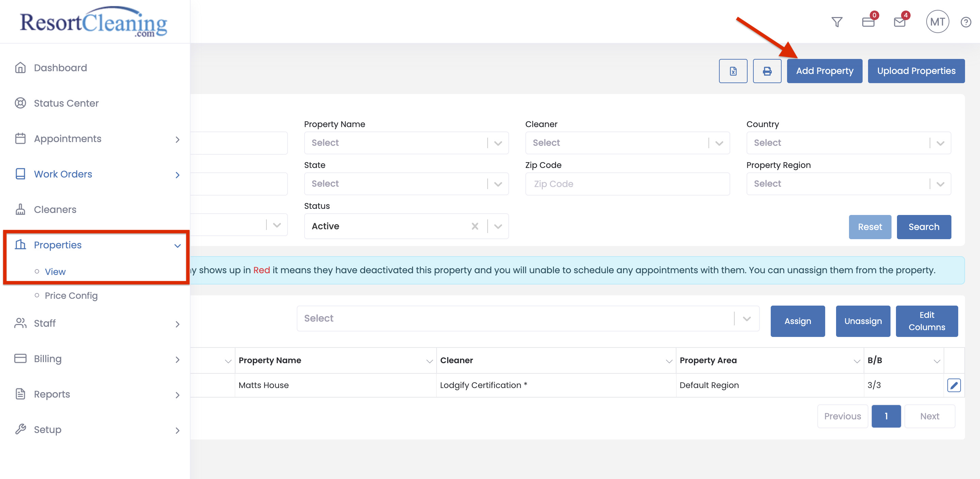Open the filter funnel icon
980x479 pixels.
(837, 22)
